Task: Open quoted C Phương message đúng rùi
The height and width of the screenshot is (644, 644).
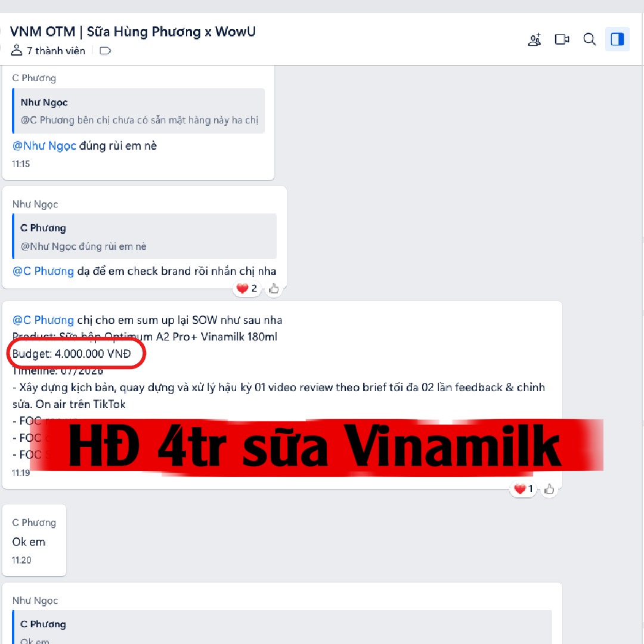Action: pyautogui.click(x=144, y=236)
